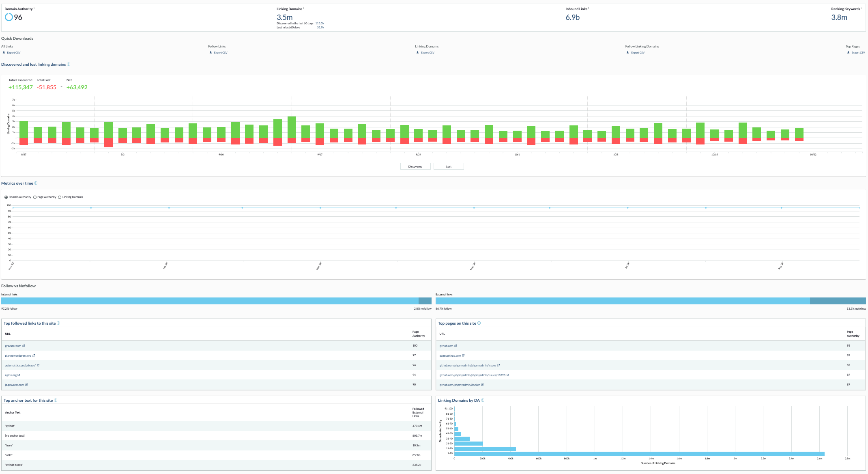
Task: Help icon beside Linking Domains by DA
Action: pos(483,400)
